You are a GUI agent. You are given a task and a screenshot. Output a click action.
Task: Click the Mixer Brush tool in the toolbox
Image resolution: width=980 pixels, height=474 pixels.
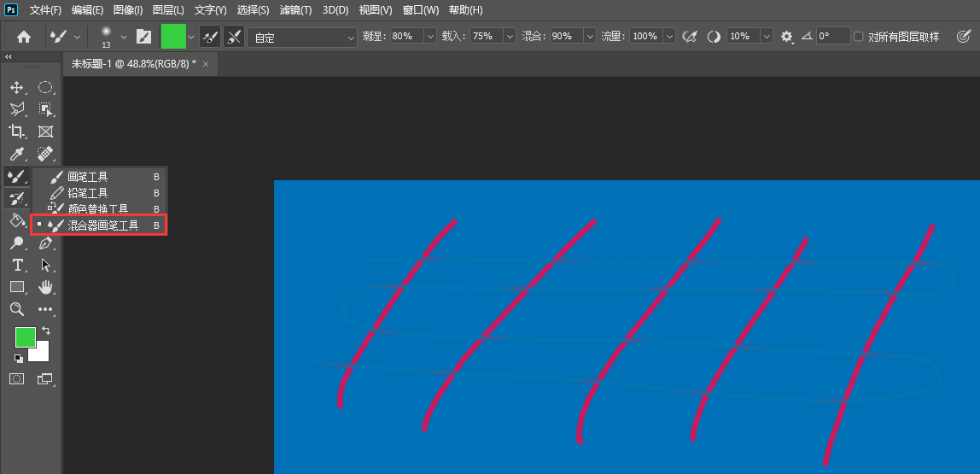16,176
